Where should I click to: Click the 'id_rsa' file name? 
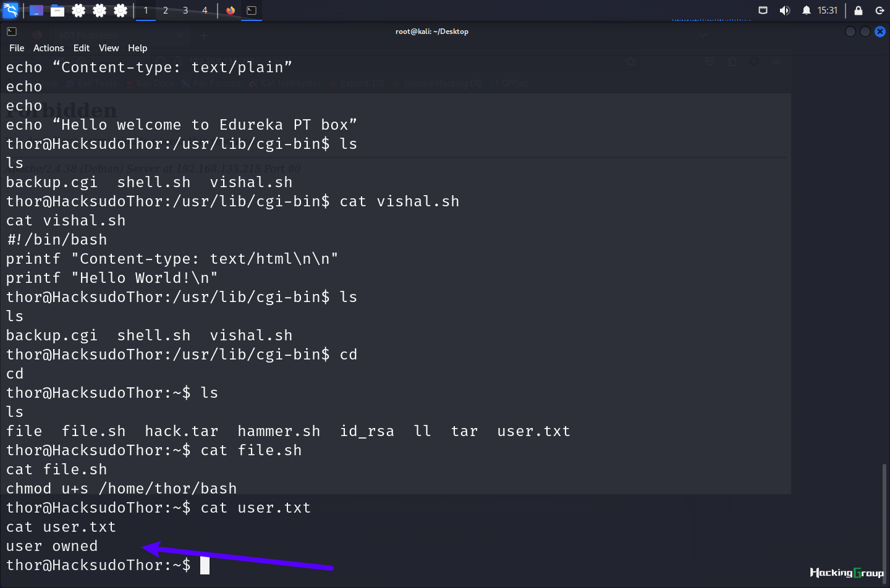tap(367, 431)
